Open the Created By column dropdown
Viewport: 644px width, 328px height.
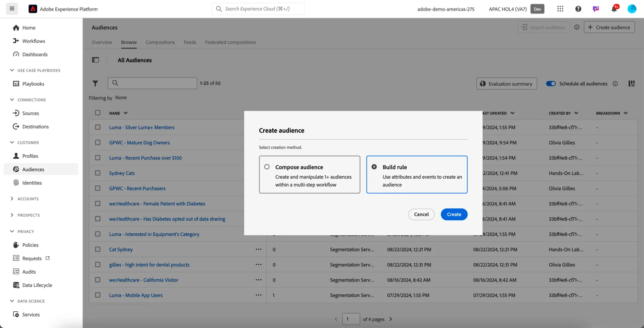point(576,113)
